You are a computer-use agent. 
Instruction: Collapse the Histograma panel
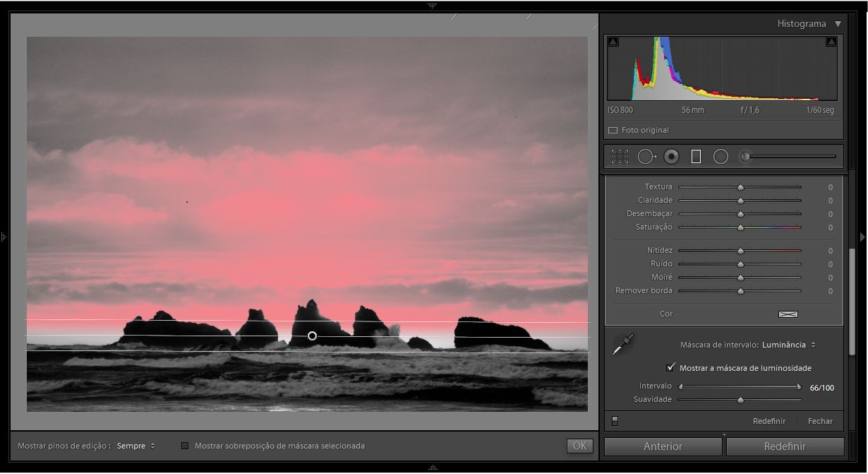coord(838,24)
